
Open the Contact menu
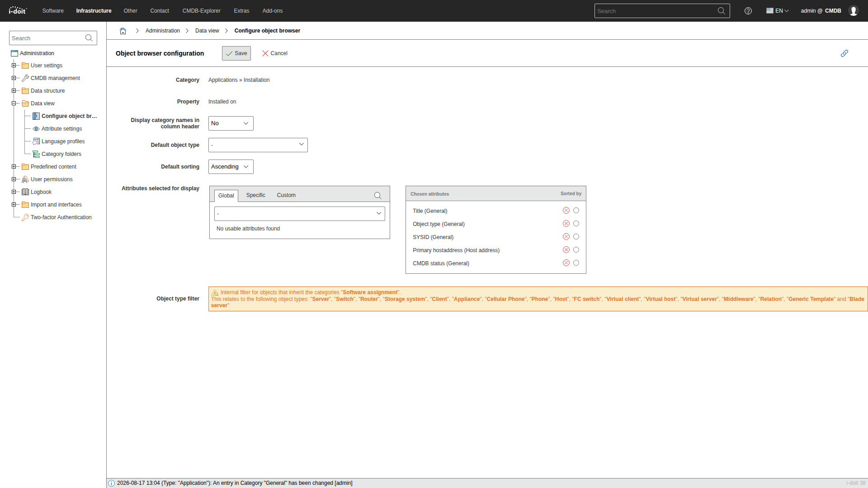coord(160,11)
